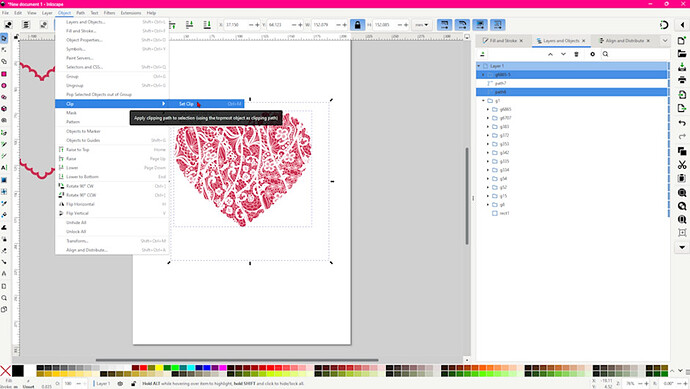Expand the g372 group
The height and width of the screenshot is (389, 690).
click(x=488, y=136)
